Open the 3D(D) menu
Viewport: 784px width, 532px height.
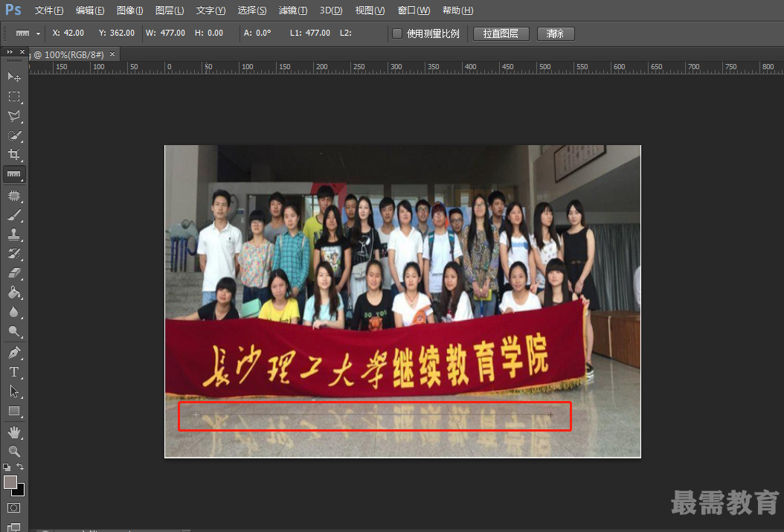point(331,10)
